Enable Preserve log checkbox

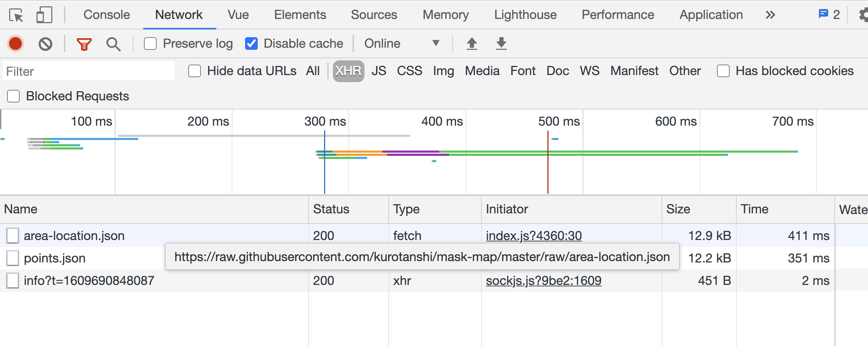click(150, 44)
